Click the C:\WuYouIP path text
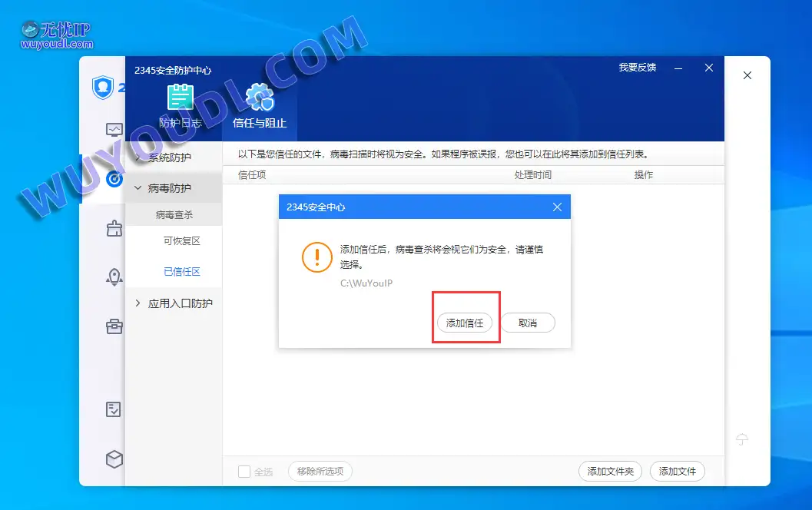This screenshot has height=510, width=812. 366,283
